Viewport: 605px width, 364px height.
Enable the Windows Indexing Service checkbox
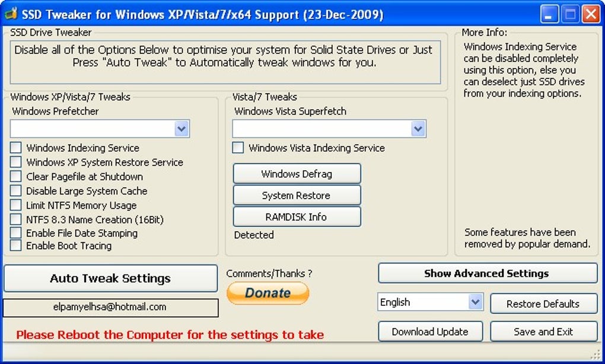point(16,148)
